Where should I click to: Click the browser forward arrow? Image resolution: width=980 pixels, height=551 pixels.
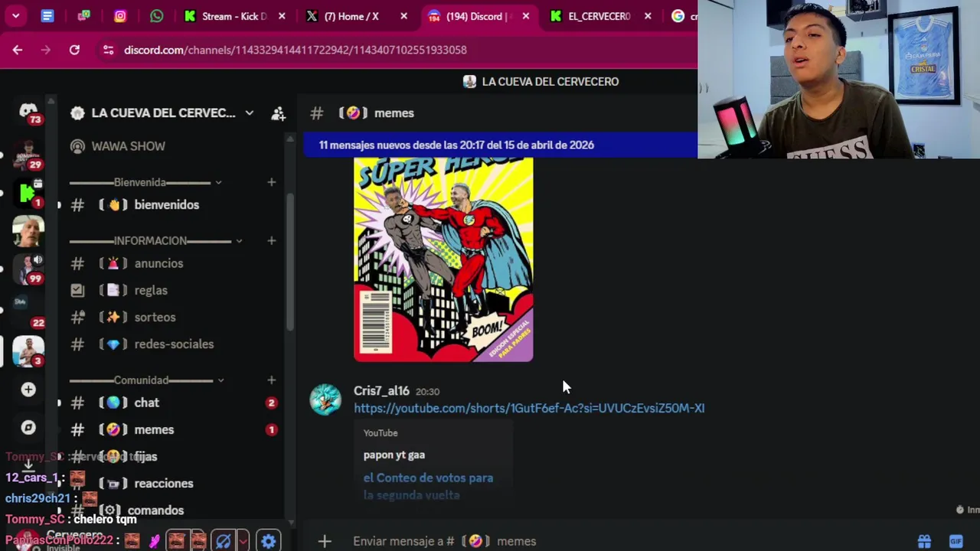[x=46, y=50]
